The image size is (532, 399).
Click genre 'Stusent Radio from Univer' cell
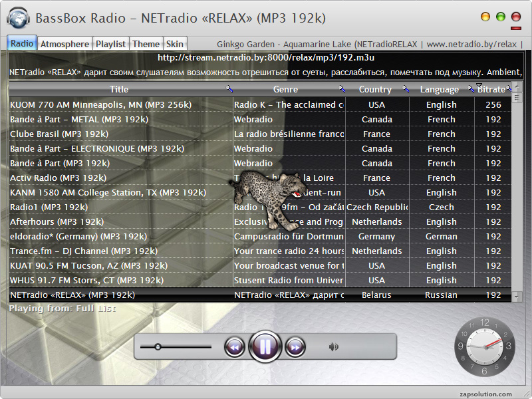pos(289,280)
